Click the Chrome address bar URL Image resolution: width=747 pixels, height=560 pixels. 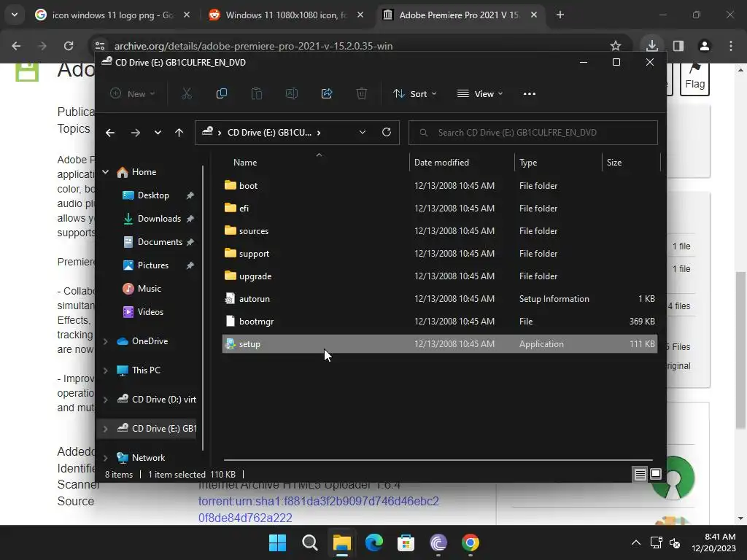253,46
